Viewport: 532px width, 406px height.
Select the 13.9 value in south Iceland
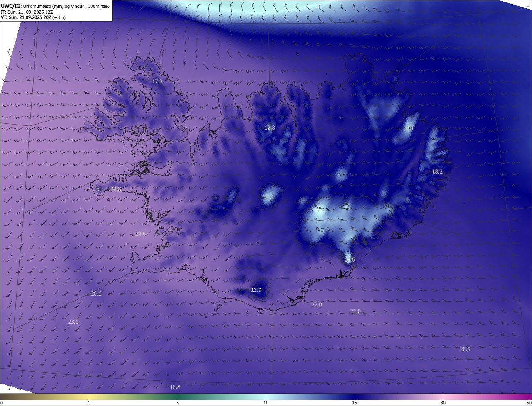pyautogui.click(x=256, y=290)
